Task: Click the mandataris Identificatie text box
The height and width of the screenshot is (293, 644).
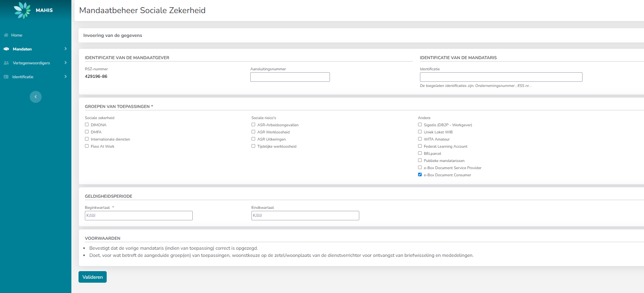Action: point(501,77)
